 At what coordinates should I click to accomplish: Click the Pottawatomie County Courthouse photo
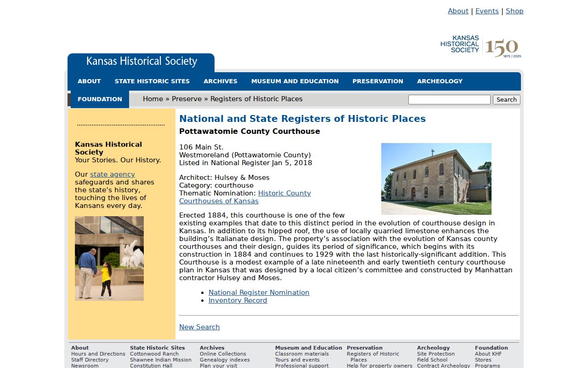tap(436, 179)
